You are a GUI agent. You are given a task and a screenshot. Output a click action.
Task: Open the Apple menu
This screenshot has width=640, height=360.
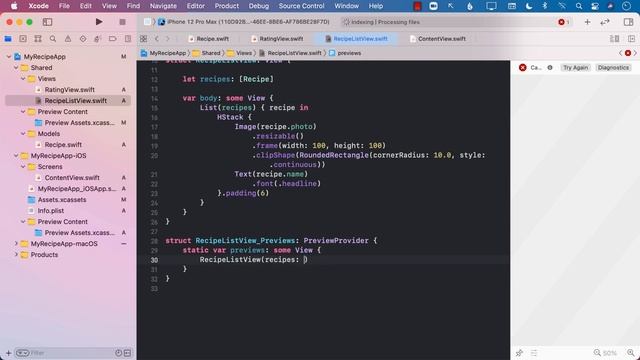click(14, 6)
